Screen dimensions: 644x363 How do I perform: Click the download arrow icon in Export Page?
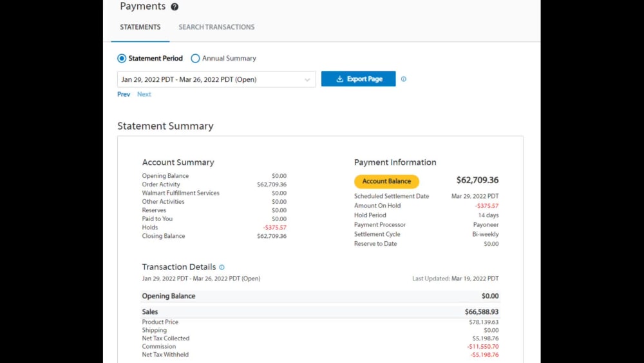pos(339,79)
